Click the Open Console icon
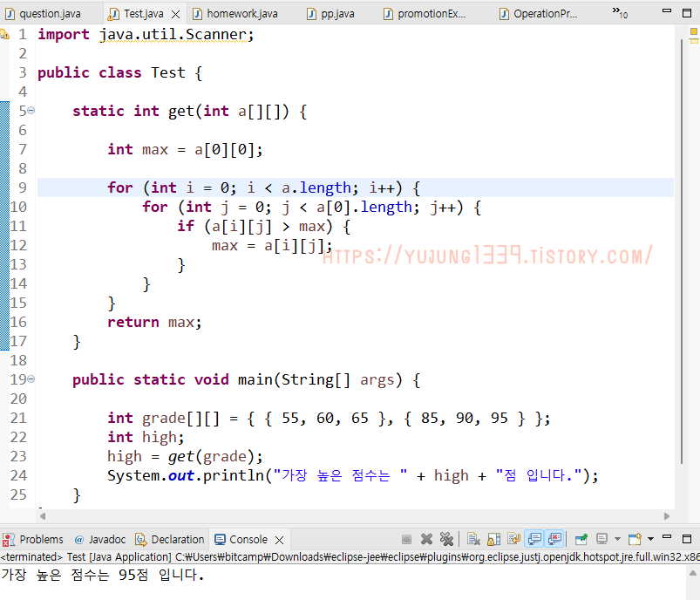Viewport: 700px width, 600px height. [635, 540]
